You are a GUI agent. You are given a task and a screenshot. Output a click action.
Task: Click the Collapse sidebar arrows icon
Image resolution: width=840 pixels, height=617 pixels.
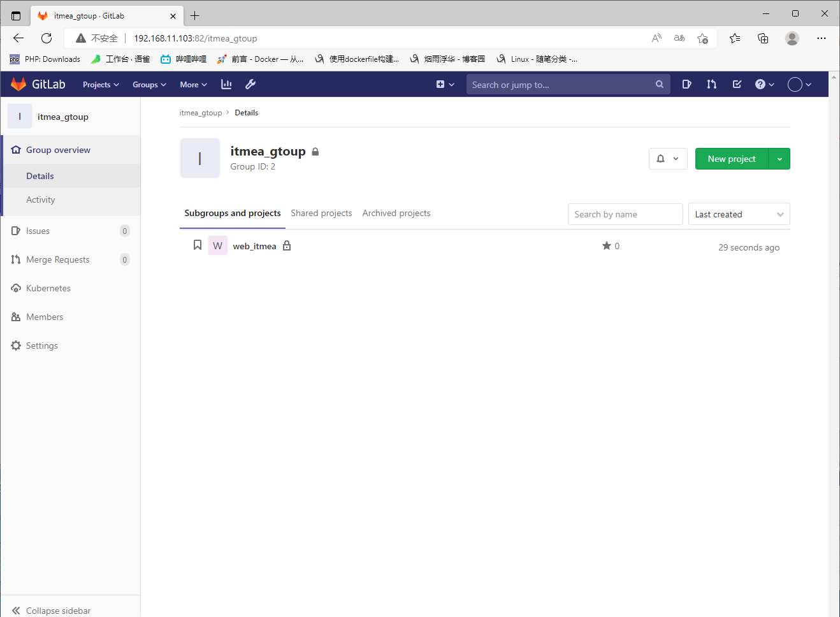point(16,611)
